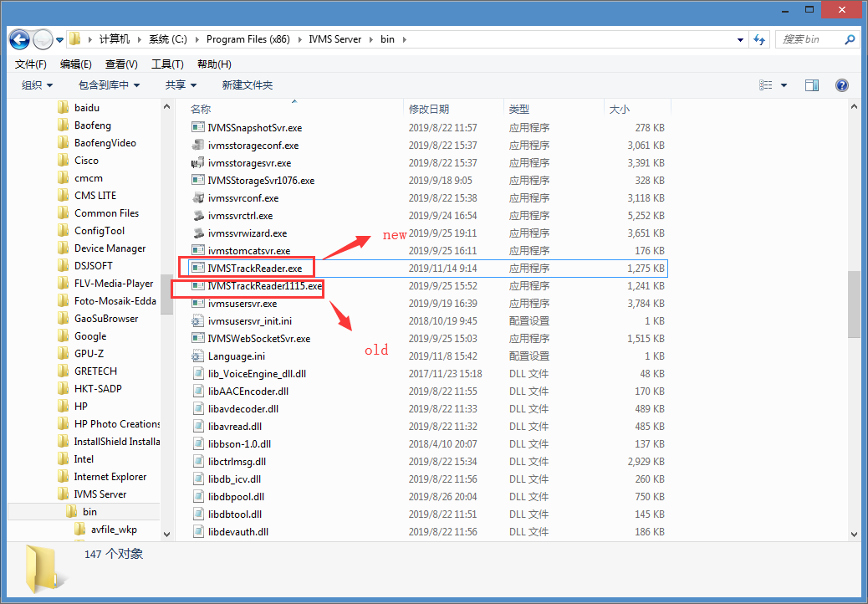Select the ivmssvrwizard.exe file icon
Screen dimensions: 868x604
pyautogui.click(x=197, y=233)
